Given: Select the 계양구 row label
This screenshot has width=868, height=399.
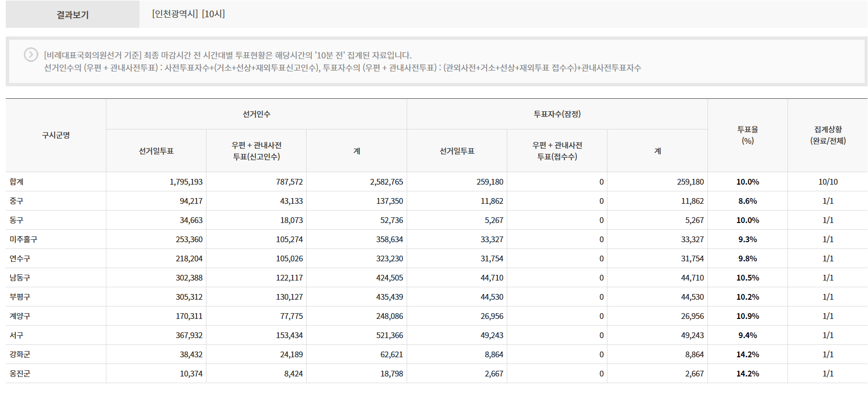Looking at the screenshot, I should [20, 316].
